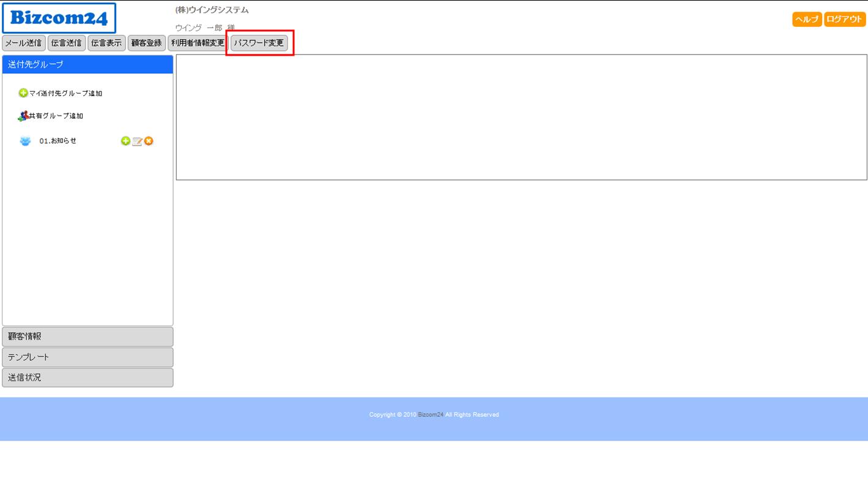Select the 01.お知らせ group entry

58,141
